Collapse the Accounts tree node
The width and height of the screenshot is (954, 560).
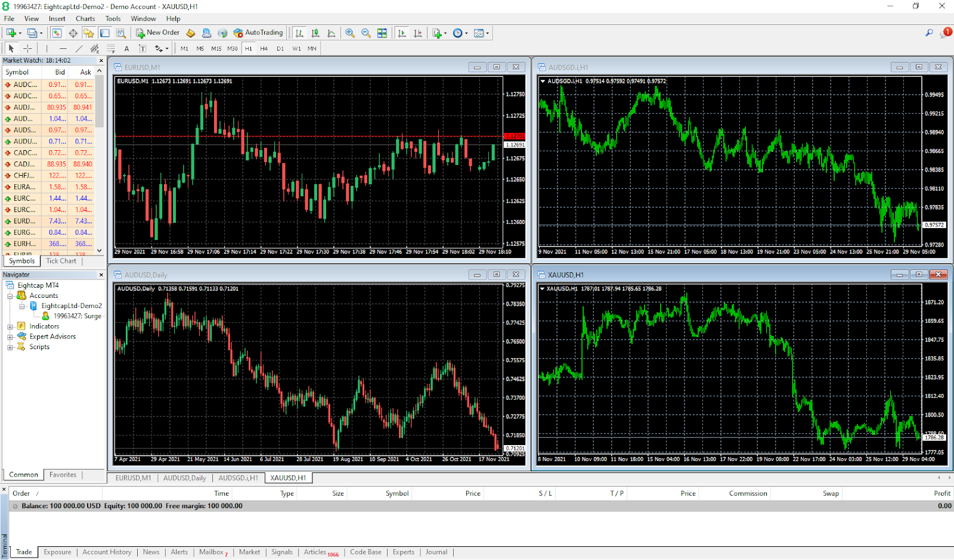(x=10, y=296)
